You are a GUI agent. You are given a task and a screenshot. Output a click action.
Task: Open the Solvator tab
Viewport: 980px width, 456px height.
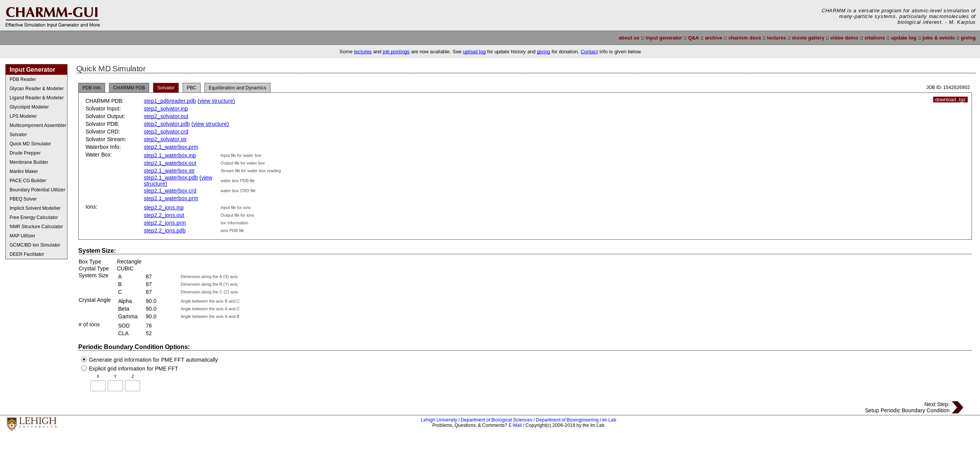point(166,88)
